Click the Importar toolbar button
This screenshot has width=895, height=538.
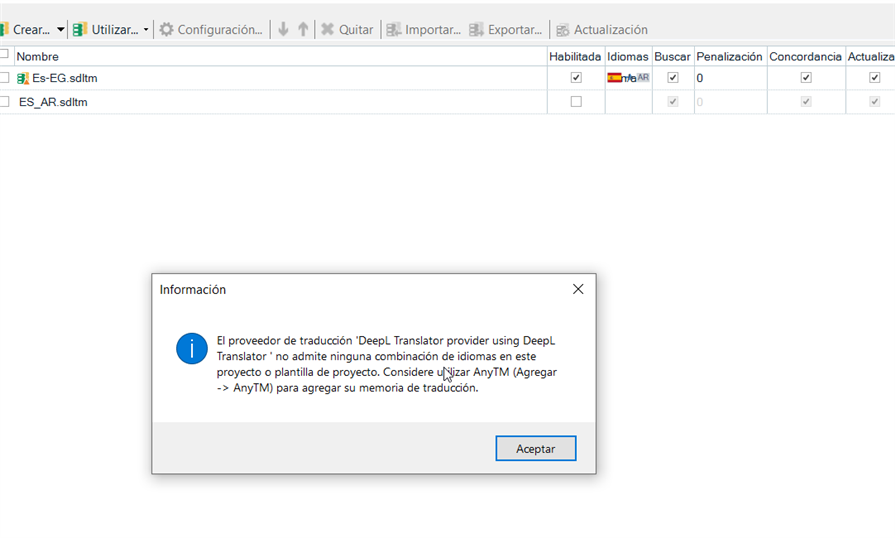(x=424, y=30)
